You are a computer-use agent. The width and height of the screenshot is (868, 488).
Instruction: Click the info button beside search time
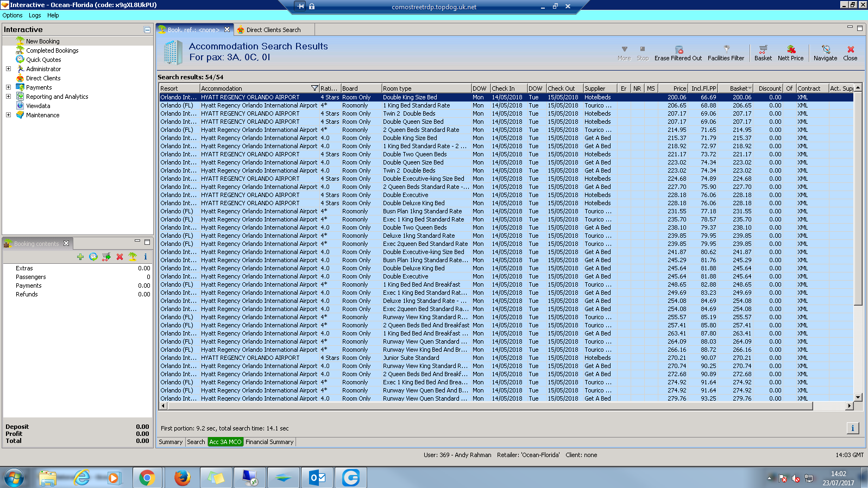point(852,428)
